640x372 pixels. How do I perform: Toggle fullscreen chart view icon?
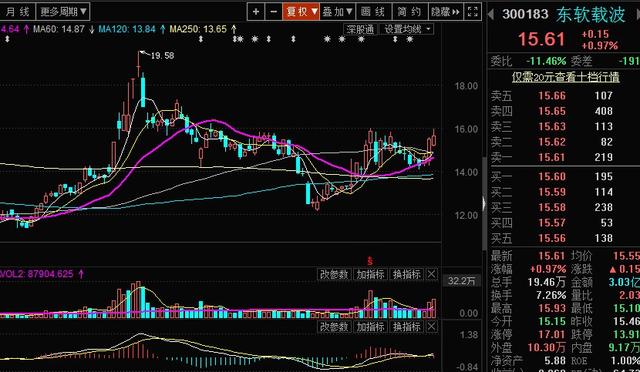coord(473,11)
